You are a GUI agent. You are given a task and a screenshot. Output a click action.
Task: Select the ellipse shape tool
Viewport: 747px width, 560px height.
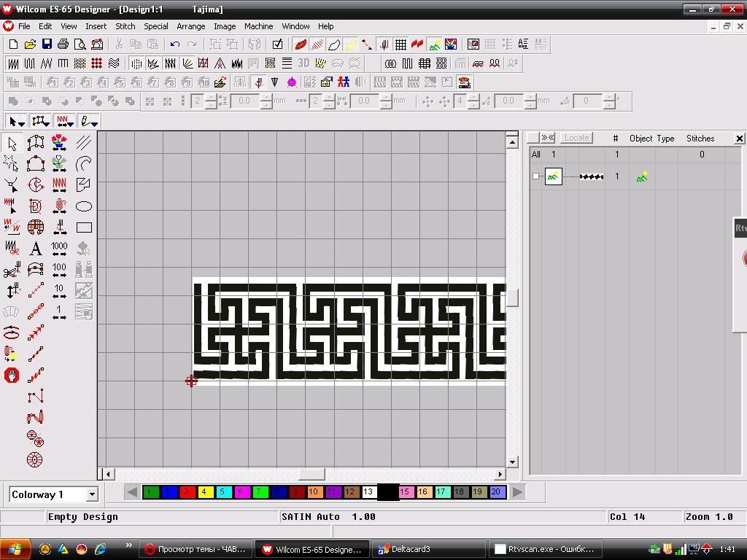(84, 206)
